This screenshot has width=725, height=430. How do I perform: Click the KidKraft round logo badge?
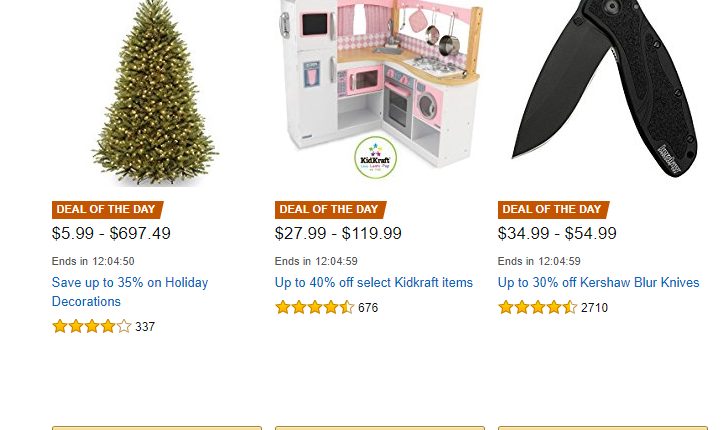click(375, 158)
